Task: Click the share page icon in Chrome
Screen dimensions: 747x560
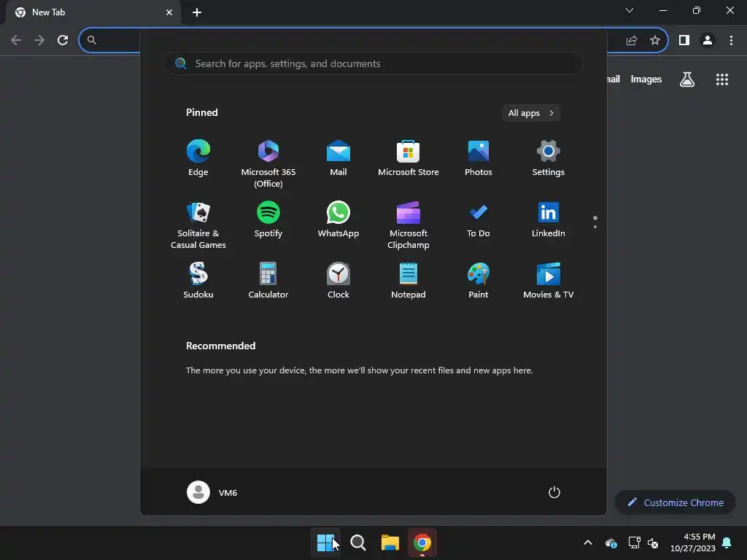Action: click(x=632, y=41)
